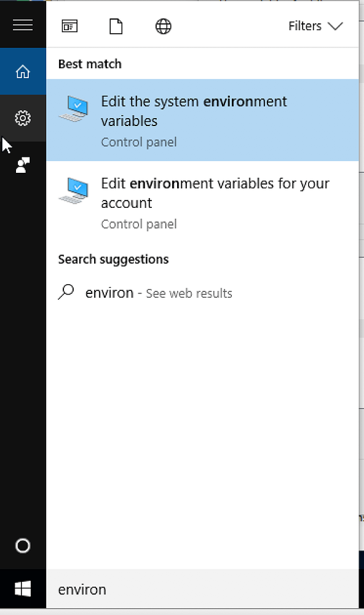The height and width of the screenshot is (615, 364).
Task: Click the Best match heading
Action: click(90, 64)
